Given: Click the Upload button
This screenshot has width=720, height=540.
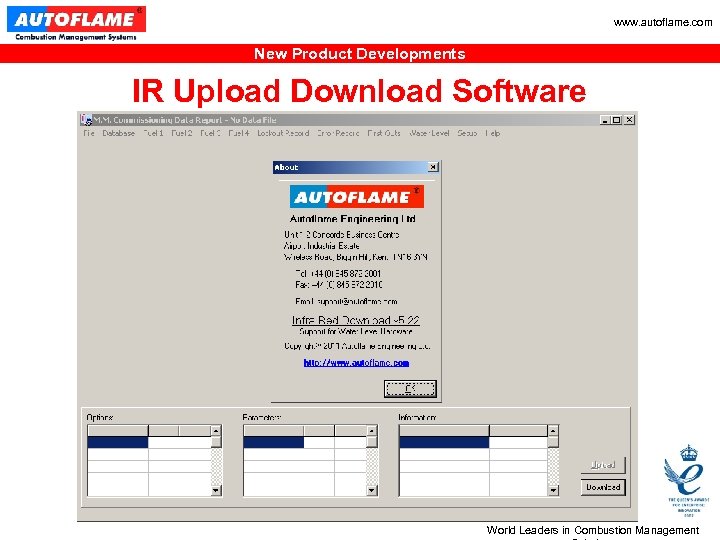Looking at the screenshot, I should 603,465.
